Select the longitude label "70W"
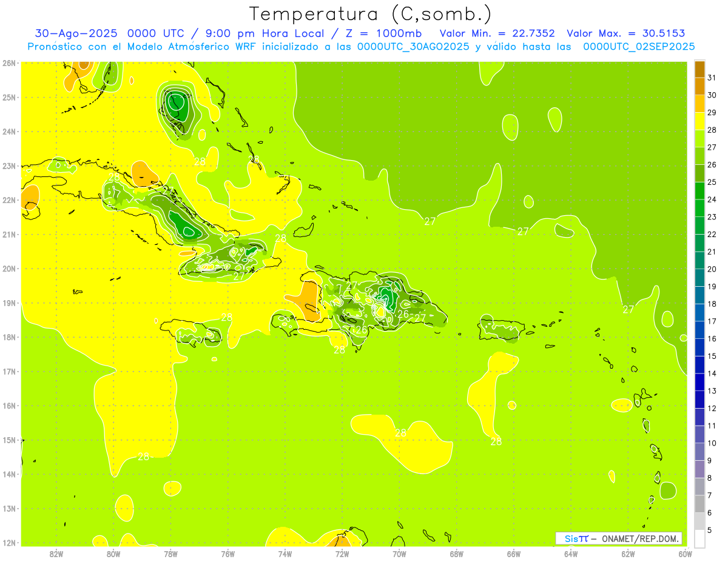 pyautogui.click(x=399, y=553)
